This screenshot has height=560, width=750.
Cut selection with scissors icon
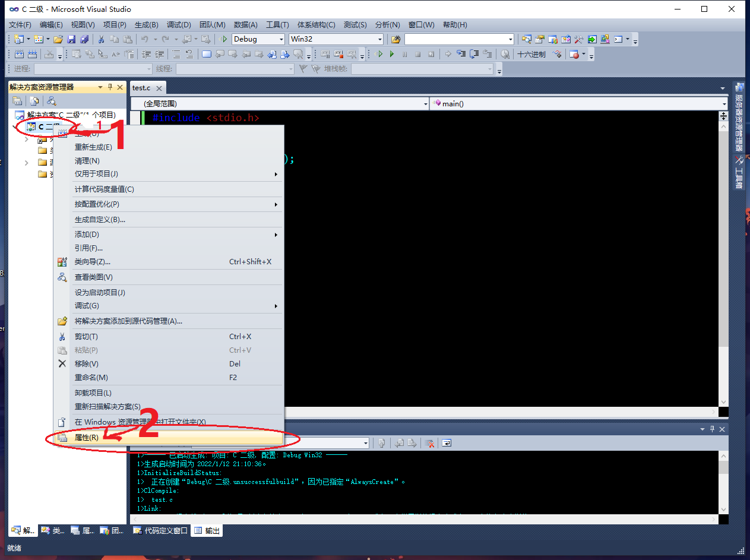[101, 39]
